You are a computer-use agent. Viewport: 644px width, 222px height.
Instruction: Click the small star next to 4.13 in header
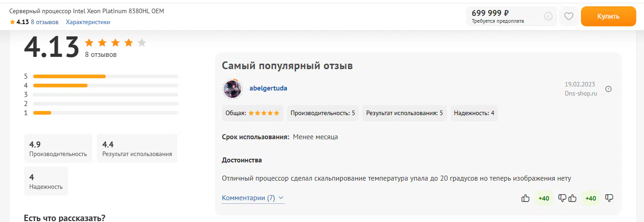[12, 22]
